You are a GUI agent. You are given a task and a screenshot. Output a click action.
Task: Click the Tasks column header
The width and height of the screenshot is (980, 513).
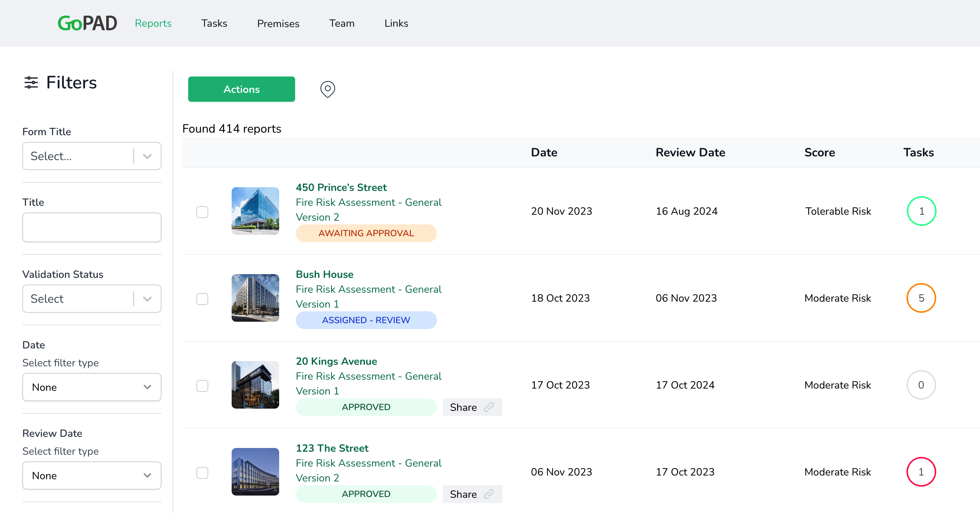coord(918,152)
